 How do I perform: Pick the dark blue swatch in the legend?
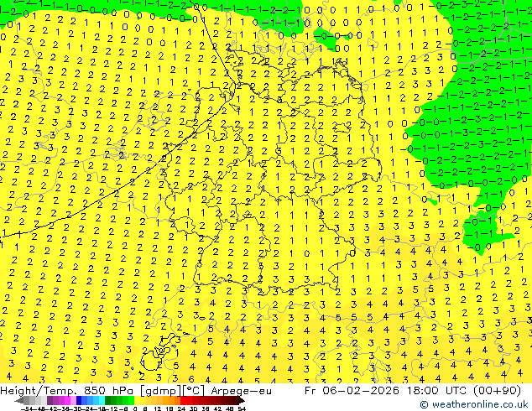[x=79, y=400]
